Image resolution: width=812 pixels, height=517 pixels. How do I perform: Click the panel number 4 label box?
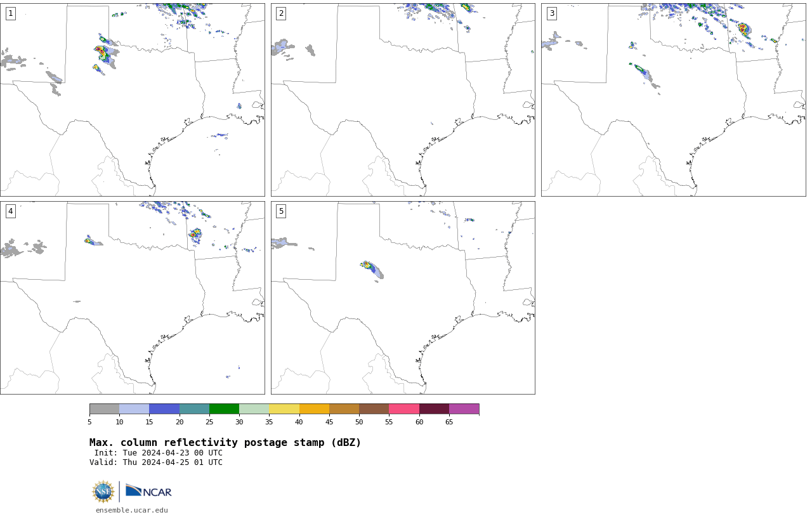(x=10, y=211)
